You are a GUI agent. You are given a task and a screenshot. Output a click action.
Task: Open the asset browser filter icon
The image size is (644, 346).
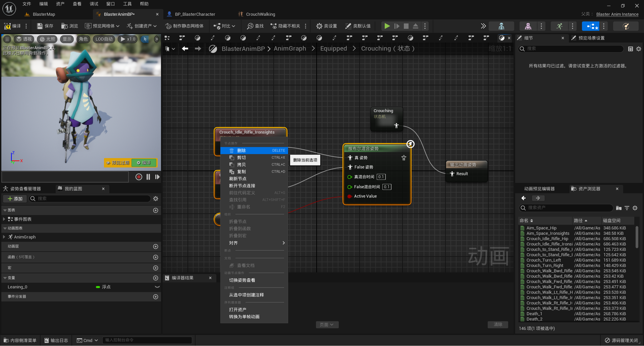click(x=627, y=208)
